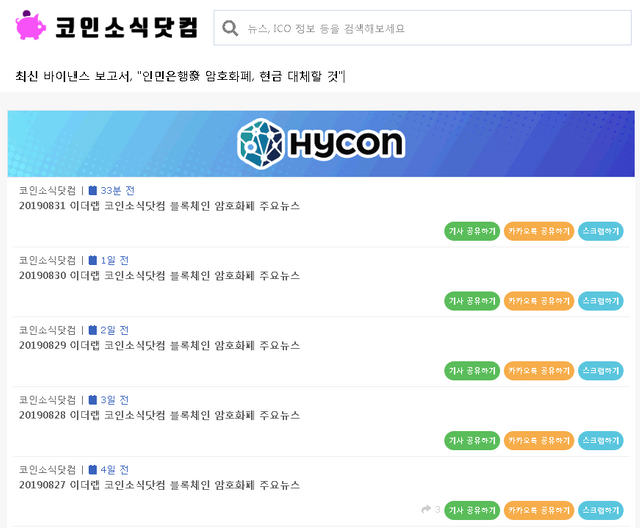Viewport: 640px width, 528px height.
Task: Click 기사 공유하기 for the 20190830 article
Action: point(472,301)
